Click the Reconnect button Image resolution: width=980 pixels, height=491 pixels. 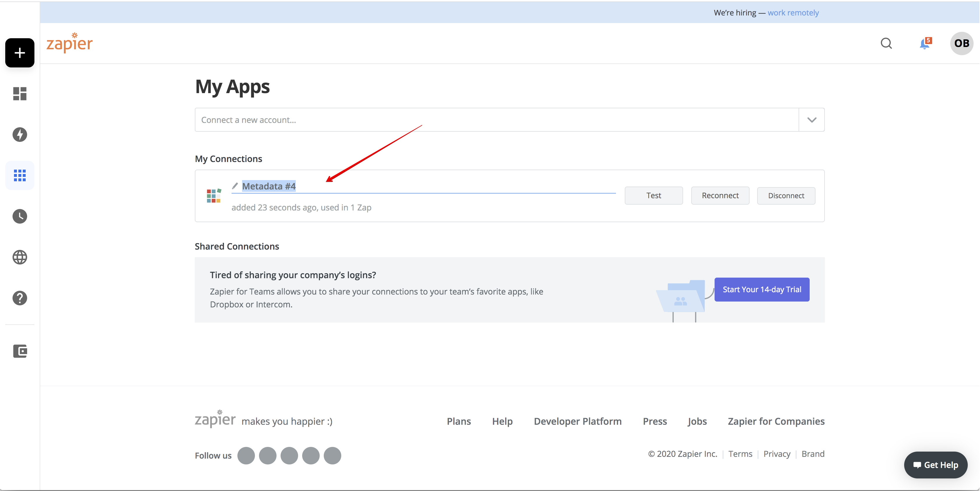click(x=720, y=196)
